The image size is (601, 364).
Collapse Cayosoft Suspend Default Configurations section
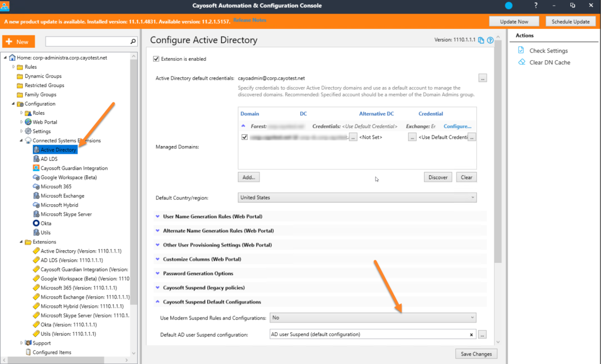coord(158,301)
